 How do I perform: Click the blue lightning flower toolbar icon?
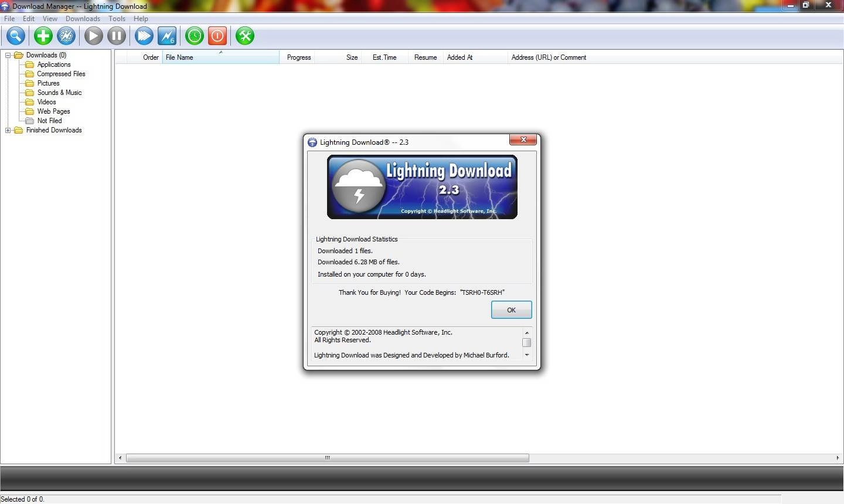[x=66, y=36]
